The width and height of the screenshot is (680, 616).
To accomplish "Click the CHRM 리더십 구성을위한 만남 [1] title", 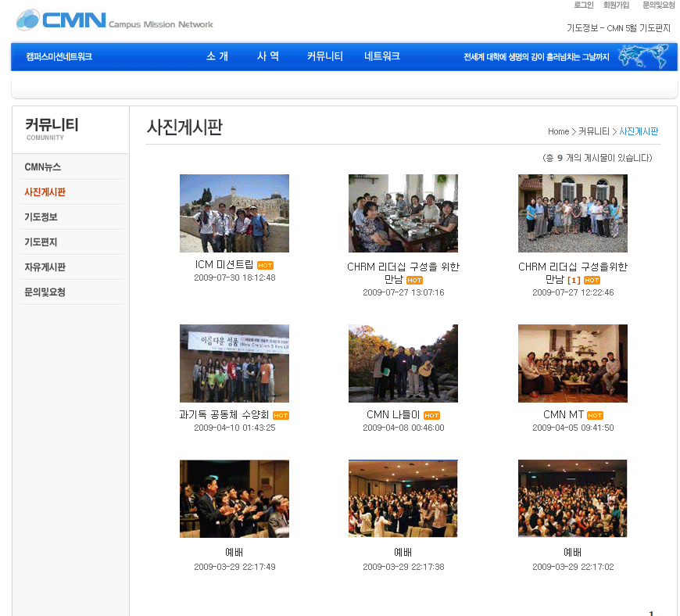I will click(572, 273).
